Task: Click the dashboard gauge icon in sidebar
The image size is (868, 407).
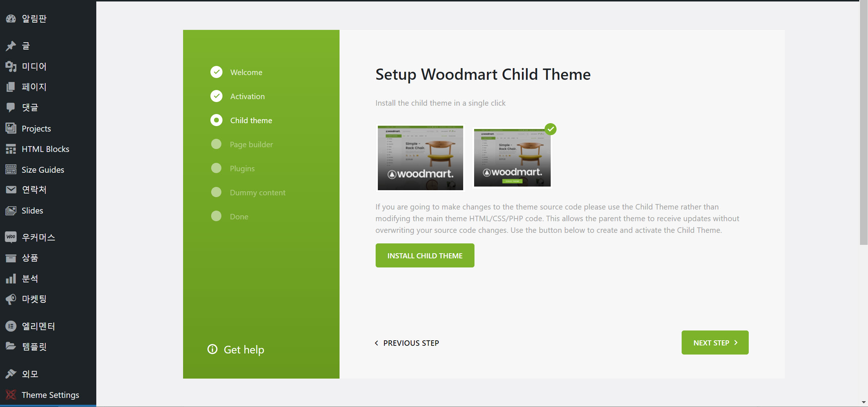Action: pos(11,19)
